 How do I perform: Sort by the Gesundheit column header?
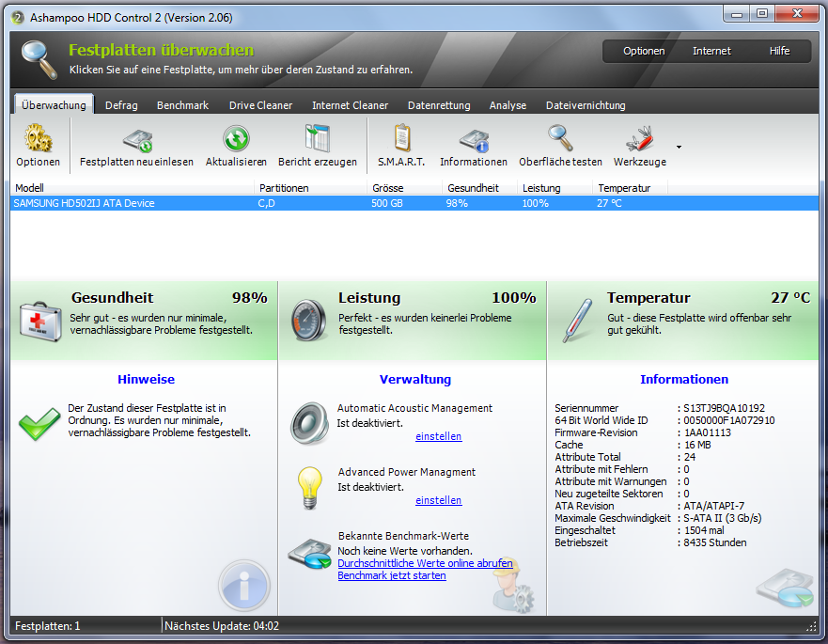click(479, 188)
